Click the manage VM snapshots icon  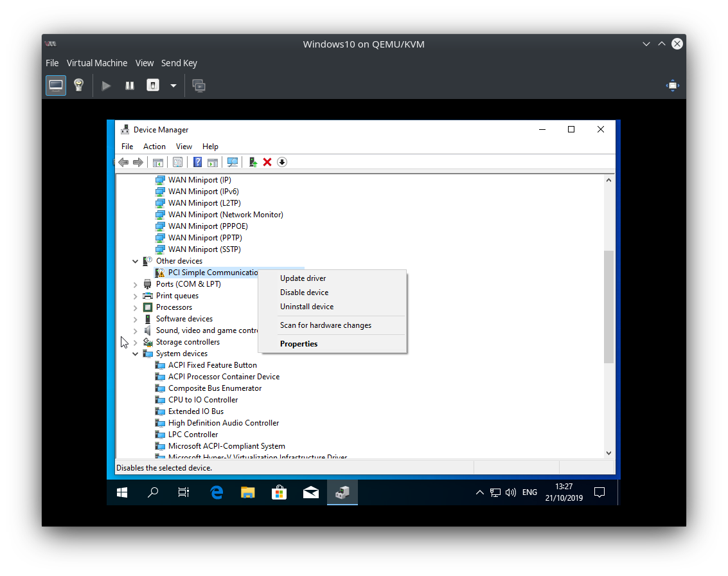(199, 85)
